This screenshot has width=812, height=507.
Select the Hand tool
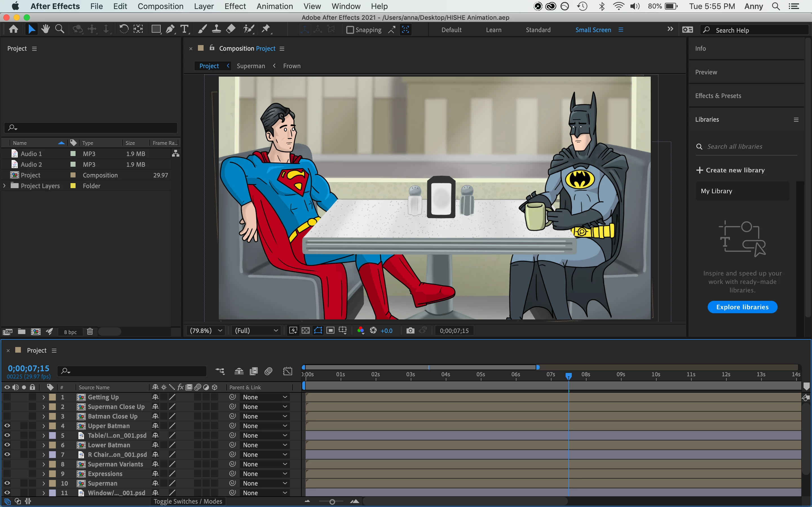(46, 30)
